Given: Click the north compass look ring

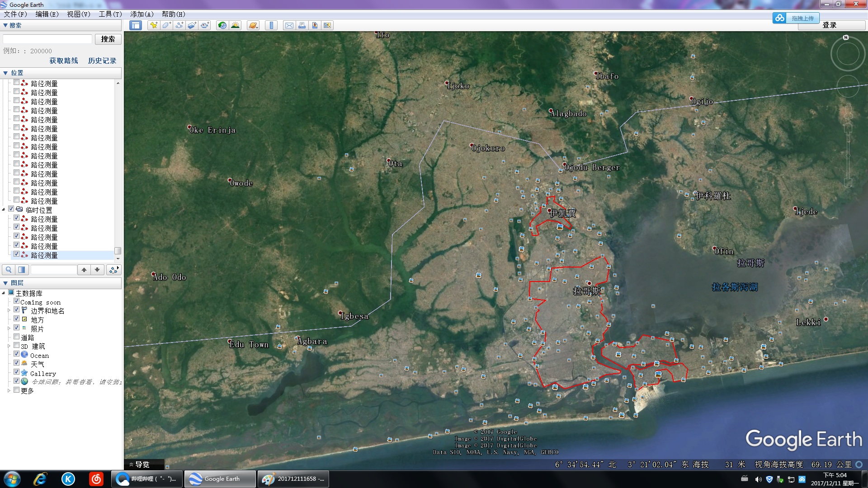Looking at the screenshot, I should (x=848, y=54).
